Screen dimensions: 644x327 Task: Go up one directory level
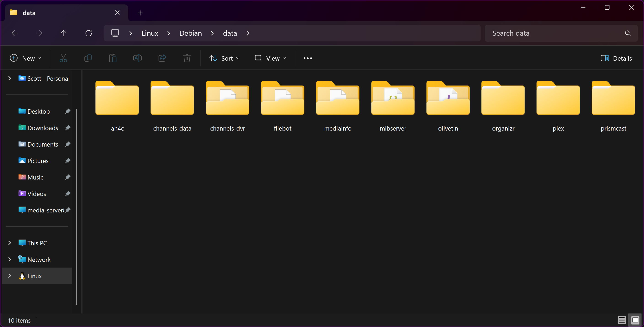tap(64, 33)
